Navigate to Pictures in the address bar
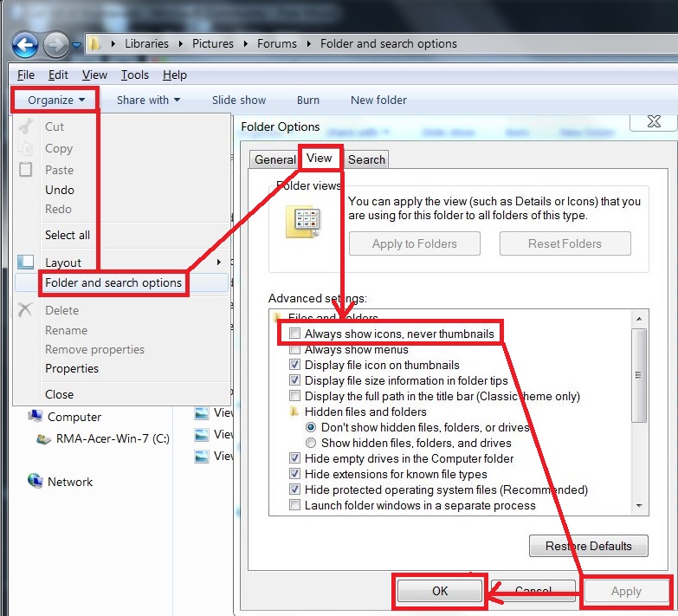This screenshot has width=678, height=616. pos(213,43)
